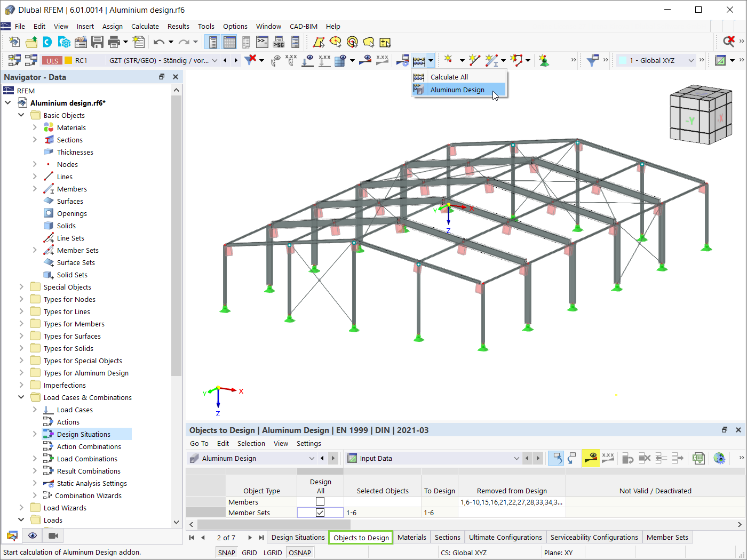Toggle LGRID in status bar
This screenshot has height=560, width=747.
(x=273, y=553)
